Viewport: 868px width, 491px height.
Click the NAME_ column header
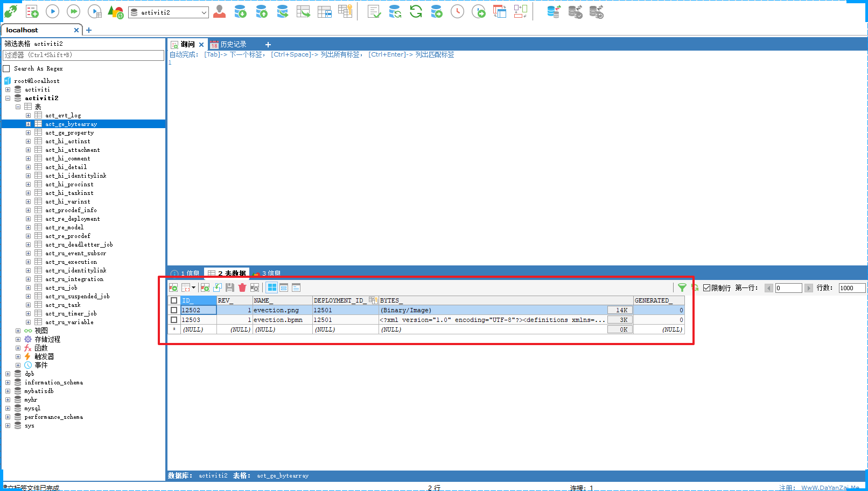(x=283, y=300)
